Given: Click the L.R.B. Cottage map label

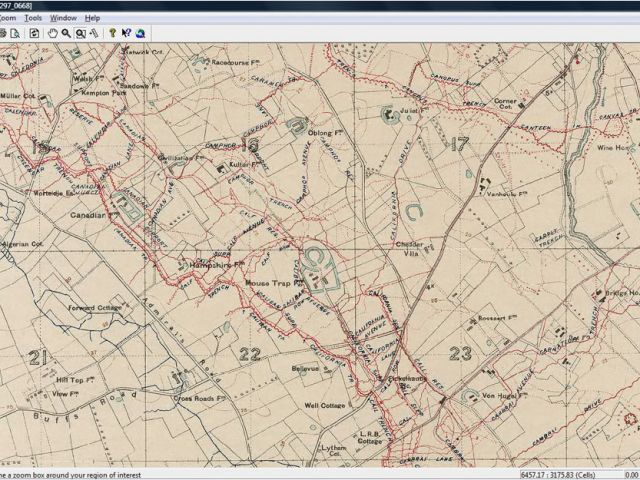Looking at the screenshot, I should pyautogui.click(x=370, y=438).
